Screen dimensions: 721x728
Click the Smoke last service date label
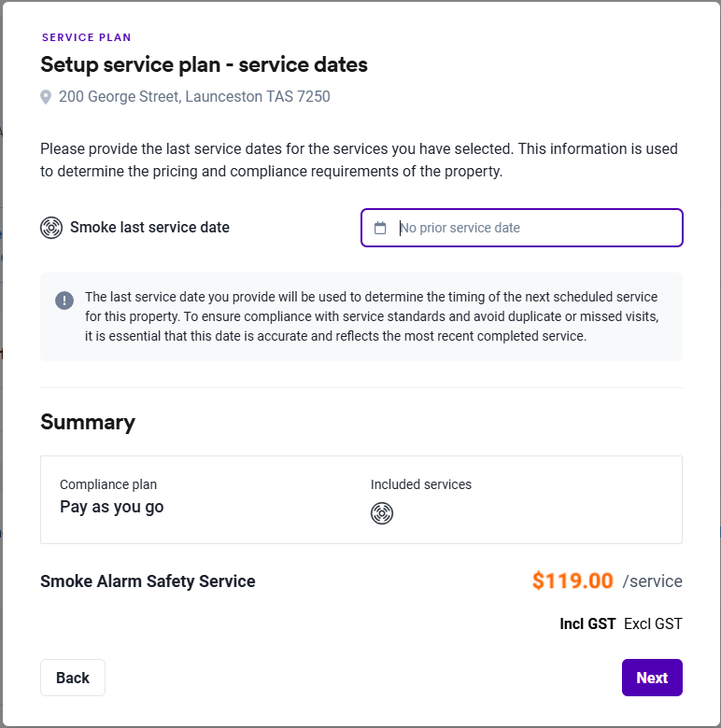(x=149, y=228)
